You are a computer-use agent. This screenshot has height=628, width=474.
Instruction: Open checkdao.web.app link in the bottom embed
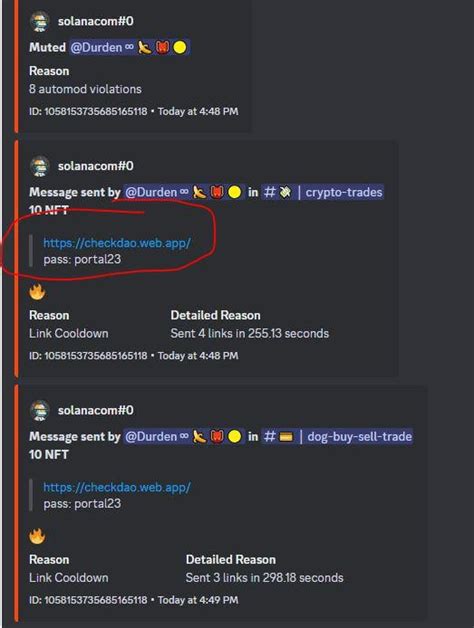click(x=117, y=487)
